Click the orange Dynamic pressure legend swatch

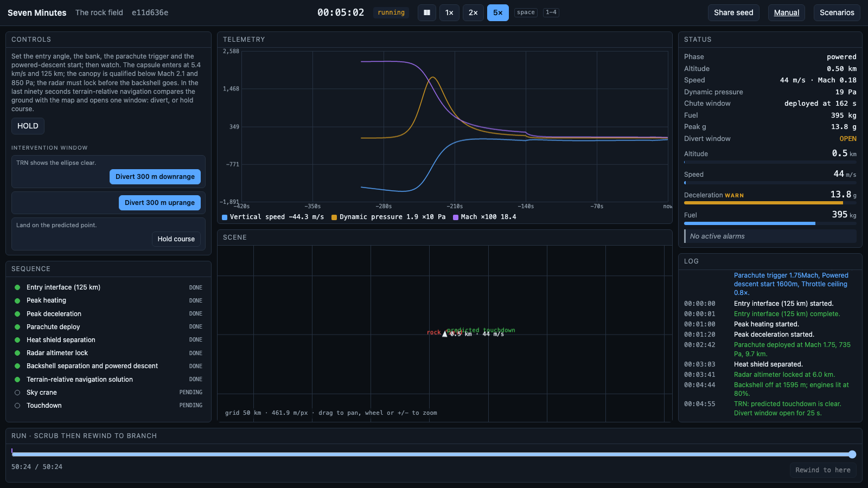[334, 217]
